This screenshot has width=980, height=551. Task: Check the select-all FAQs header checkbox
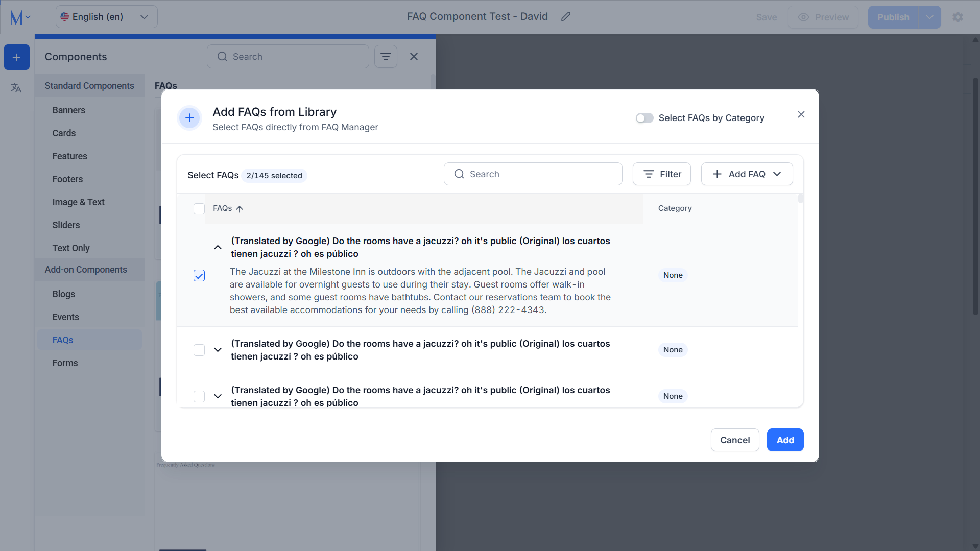[x=199, y=209]
